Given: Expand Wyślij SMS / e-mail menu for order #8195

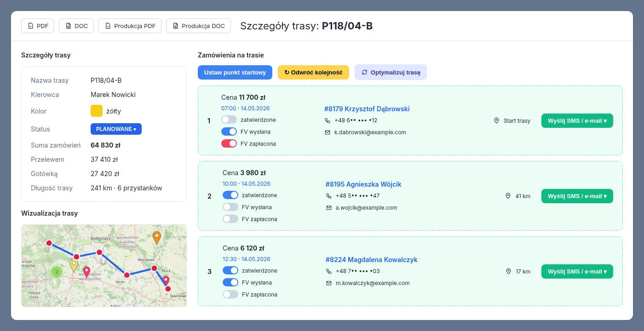Looking at the screenshot, I should tap(577, 196).
